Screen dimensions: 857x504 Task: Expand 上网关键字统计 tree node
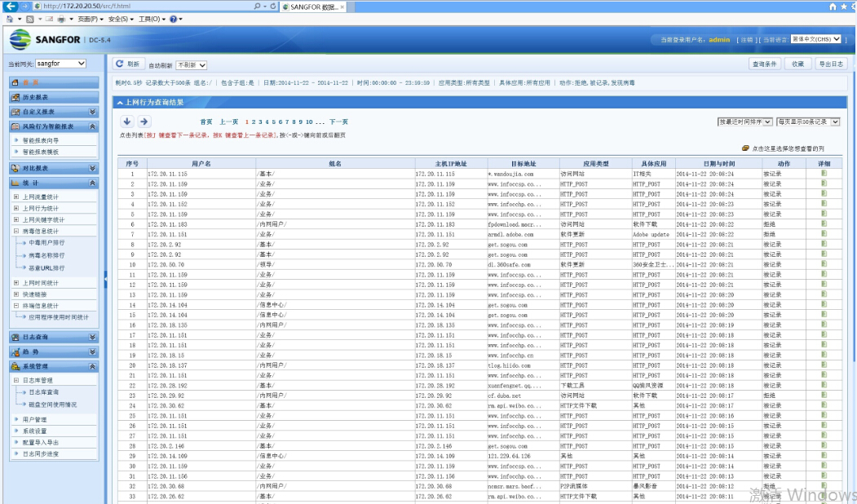coord(15,219)
